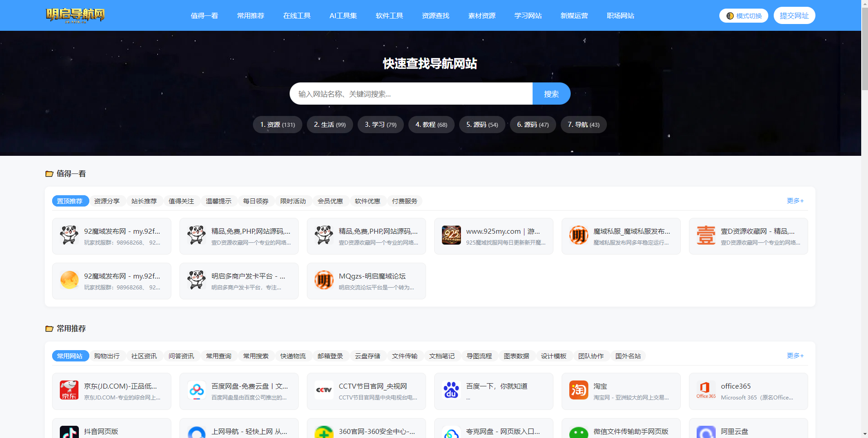The height and width of the screenshot is (438, 868).
Task: Click the Baidu paw icon
Action: coord(451,390)
